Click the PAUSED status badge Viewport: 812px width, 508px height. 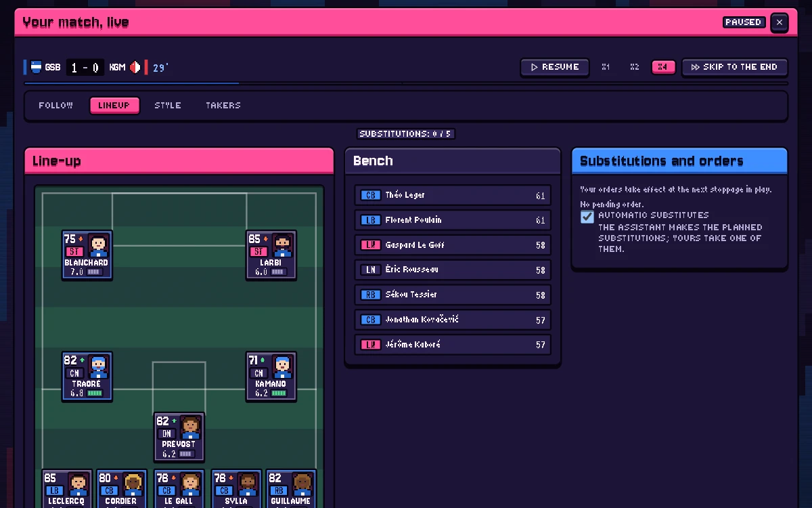click(744, 22)
